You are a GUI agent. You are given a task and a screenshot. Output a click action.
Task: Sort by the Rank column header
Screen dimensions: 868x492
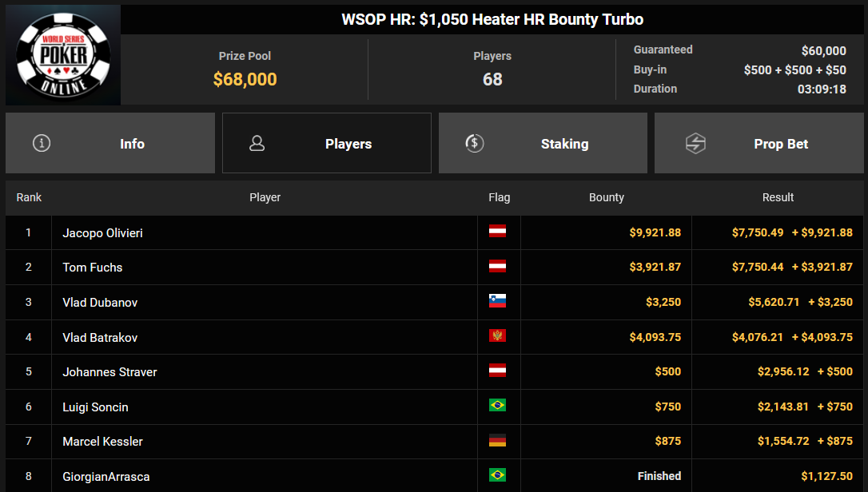[29, 197]
